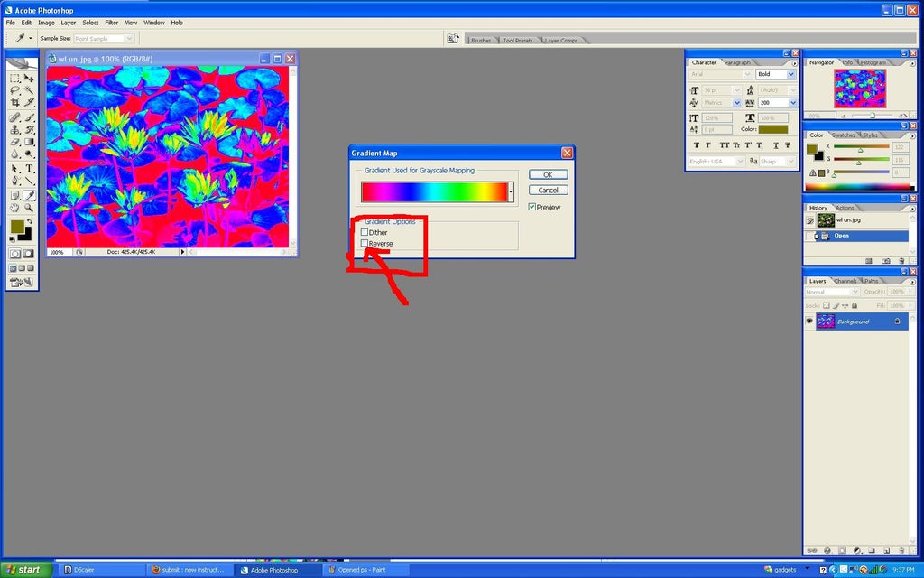Image resolution: width=924 pixels, height=578 pixels.
Task: Create new snapshot in History panel
Action: [x=886, y=261]
